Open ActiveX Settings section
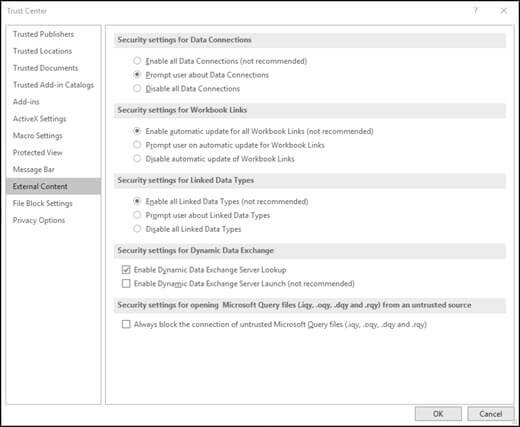The height and width of the screenshot is (427, 520). click(39, 119)
